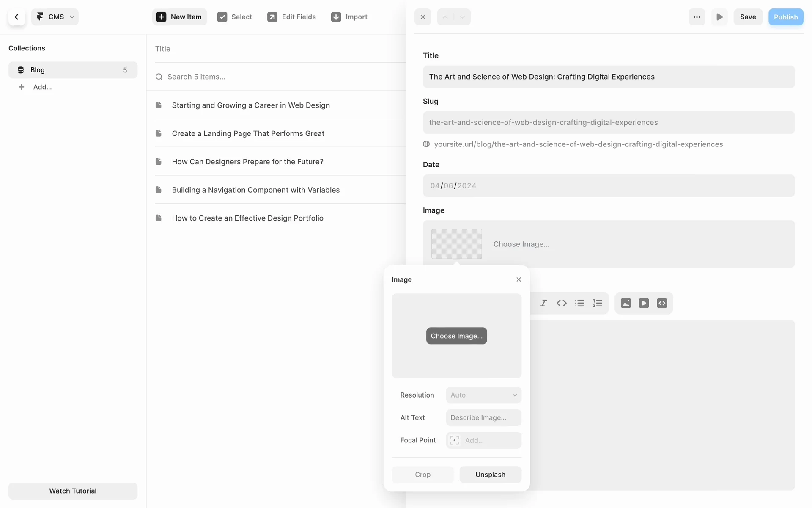Click the Alt Text input field
This screenshot has height=508, width=812.
click(483, 417)
